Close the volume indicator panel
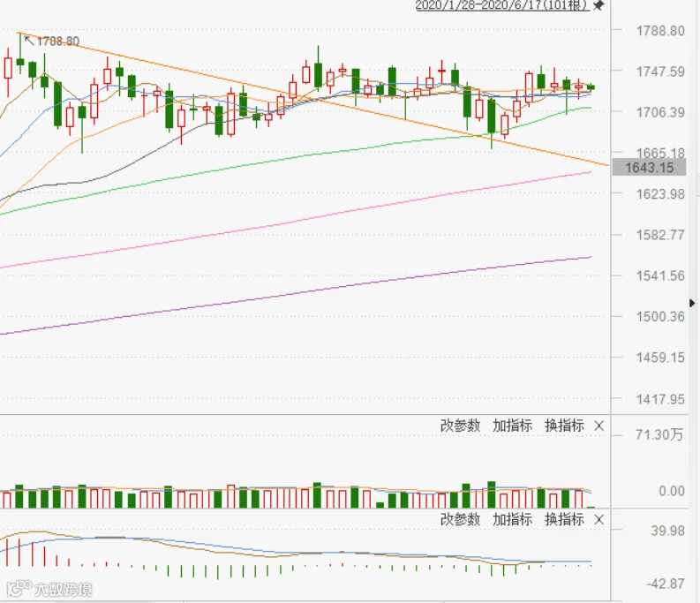The width and height of the screenshot is (700, 603). [599, 426]
